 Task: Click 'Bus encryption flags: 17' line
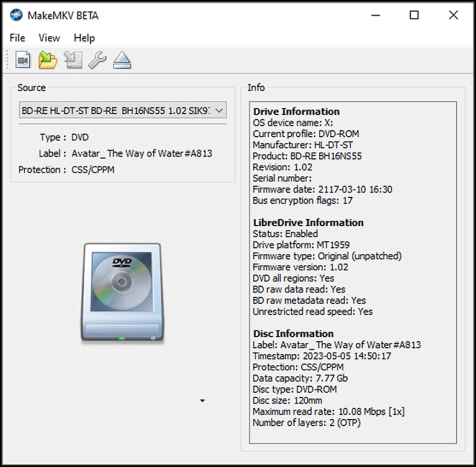[303, 201]
